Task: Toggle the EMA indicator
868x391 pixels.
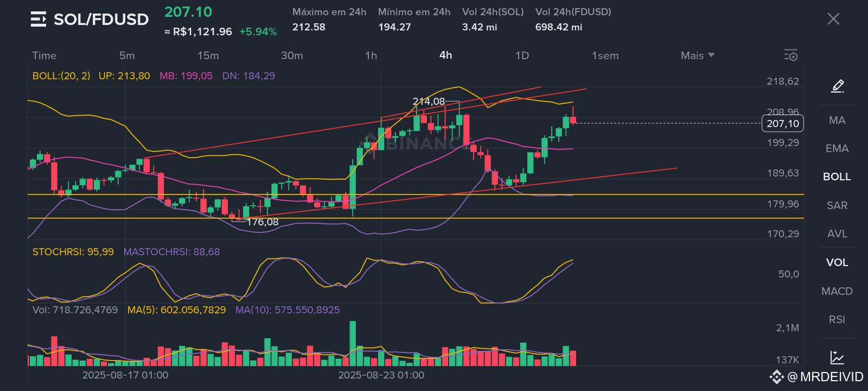Action: [x=837, y=148]
